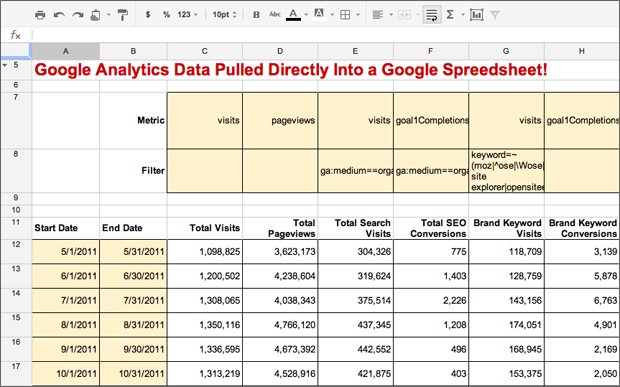The width and height of the screenshot is (620, 387).
Task: Format as percent with % icon
Action: tap(166, 15)
